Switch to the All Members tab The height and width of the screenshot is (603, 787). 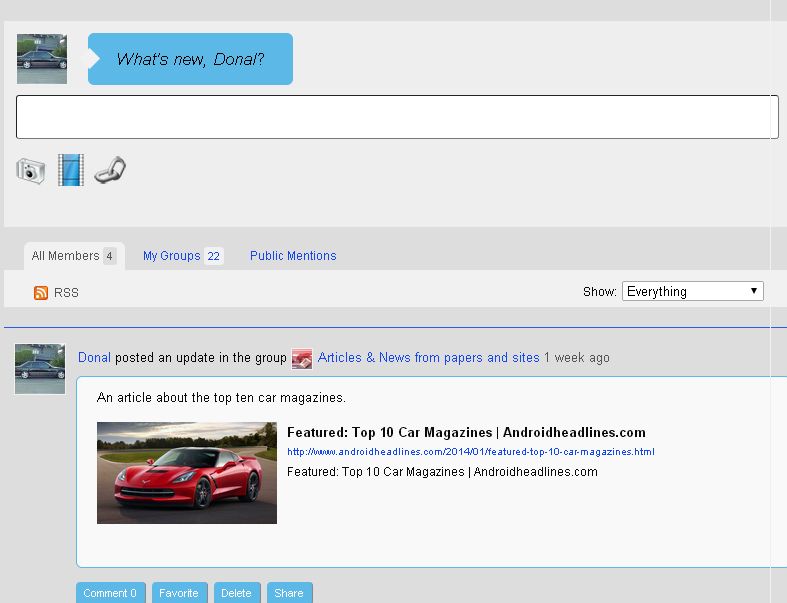73,256
